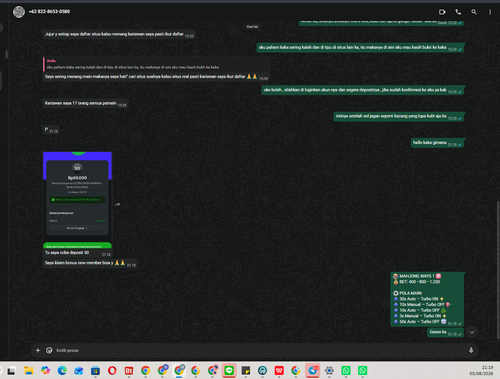The width and height of the screenshot is (500, 379).
Task: Open File Explorer from the taskbar
Action: pyautogui.click(x=29, y=371)
